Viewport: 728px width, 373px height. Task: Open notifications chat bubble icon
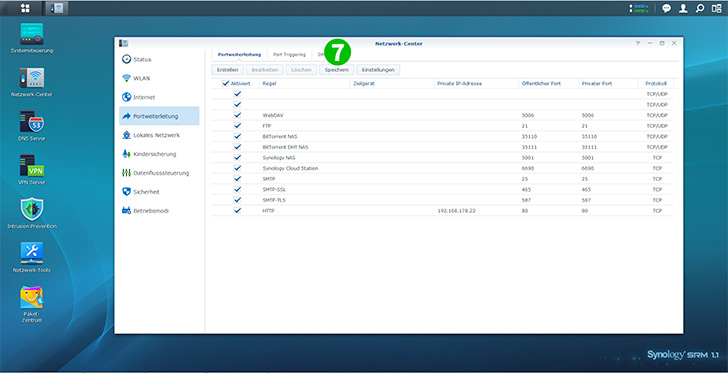pyautogui.click(x=666, y=8)
